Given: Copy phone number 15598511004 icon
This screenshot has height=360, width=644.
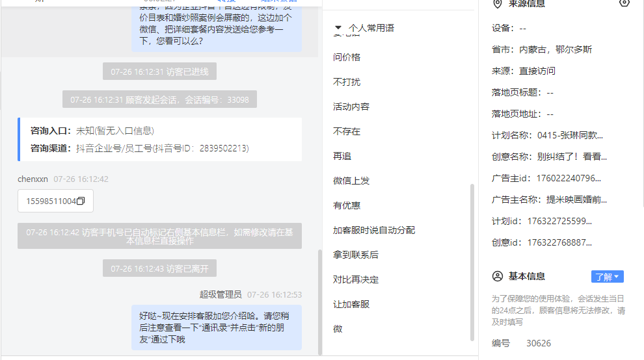Looking at the screenshot, I should (81, 201).
